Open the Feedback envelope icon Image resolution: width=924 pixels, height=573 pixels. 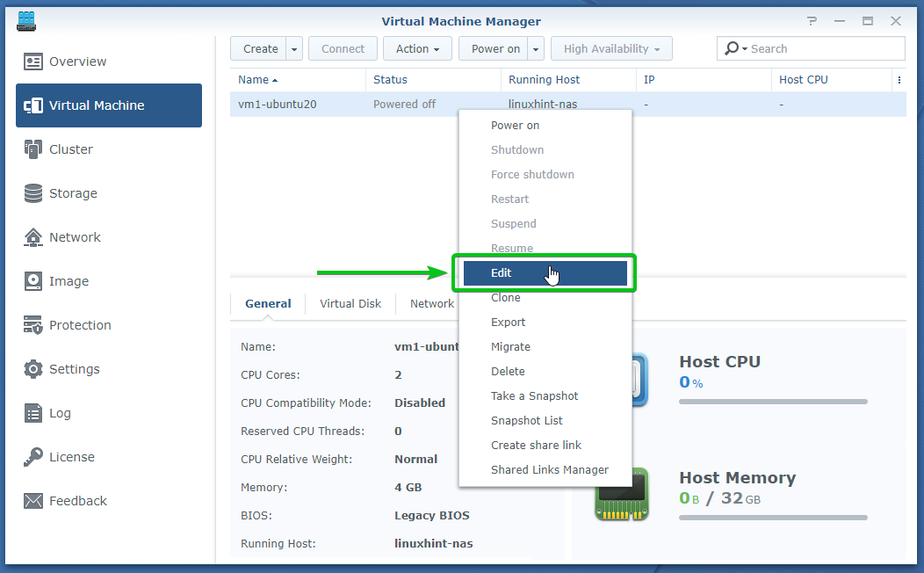(x=33, y=501)
